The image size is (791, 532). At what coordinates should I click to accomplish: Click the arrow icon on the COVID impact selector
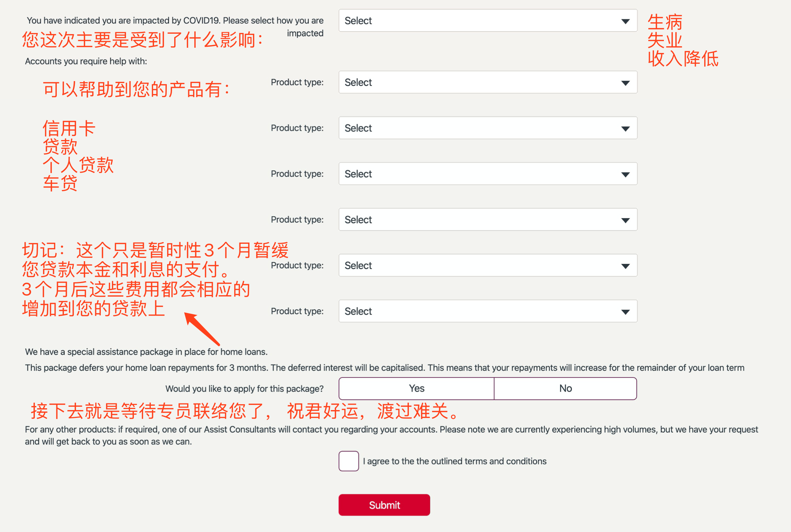coord(625,21)
